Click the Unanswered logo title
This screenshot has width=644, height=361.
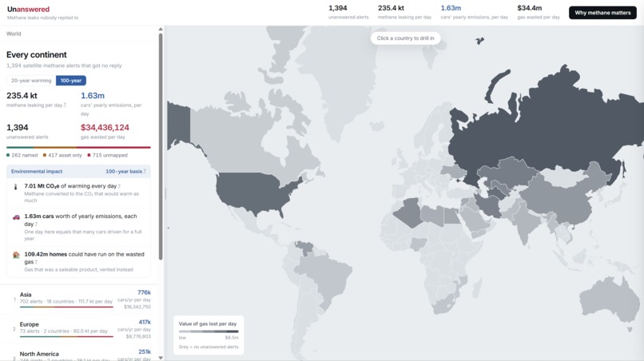point(28,9)
